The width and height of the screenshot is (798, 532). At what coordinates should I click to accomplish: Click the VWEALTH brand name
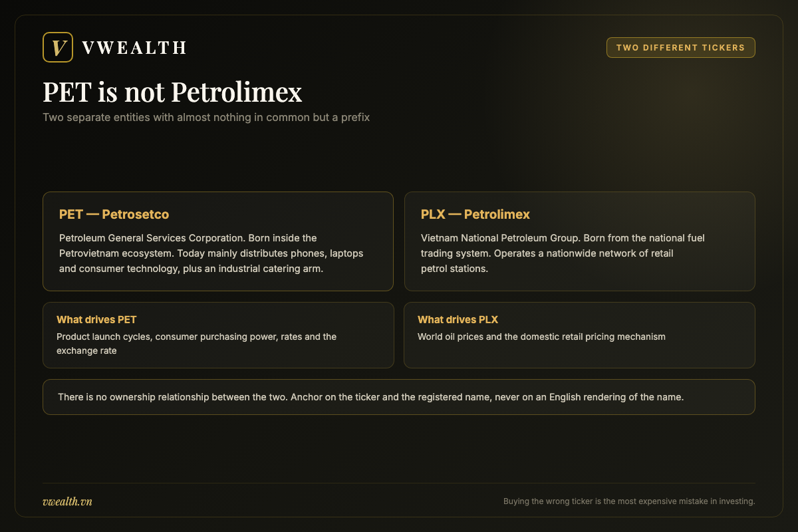pyautogui.click(x=134, y=48)
